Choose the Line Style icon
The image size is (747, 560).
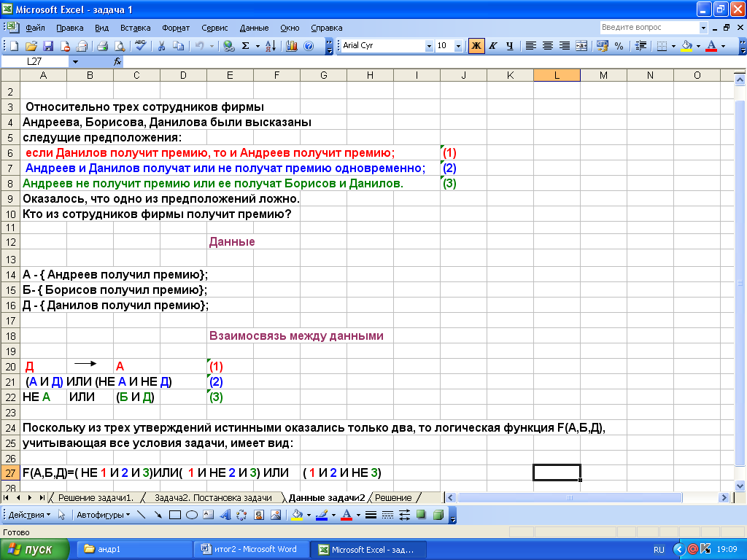pyautogui.click(x=371, y=515)
